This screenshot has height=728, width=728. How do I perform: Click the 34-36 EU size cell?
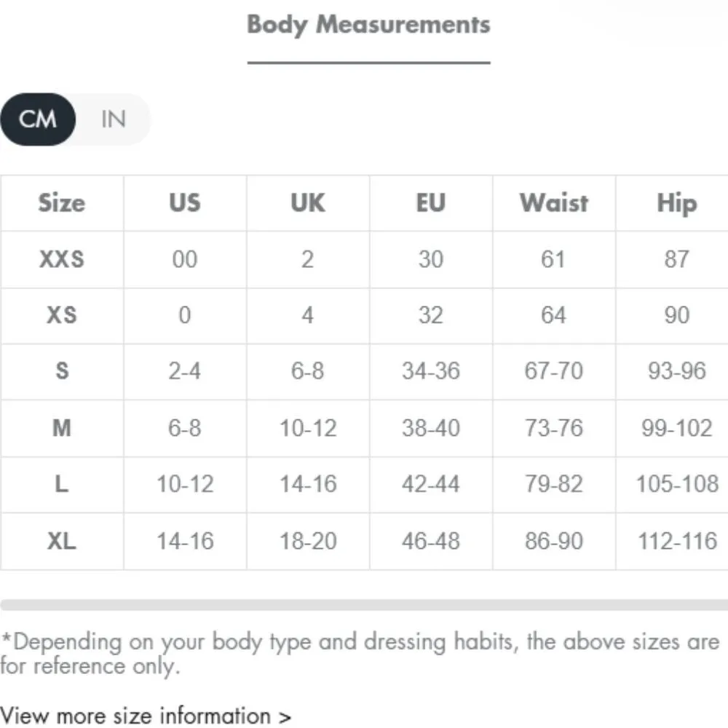[x=431, y=371]
